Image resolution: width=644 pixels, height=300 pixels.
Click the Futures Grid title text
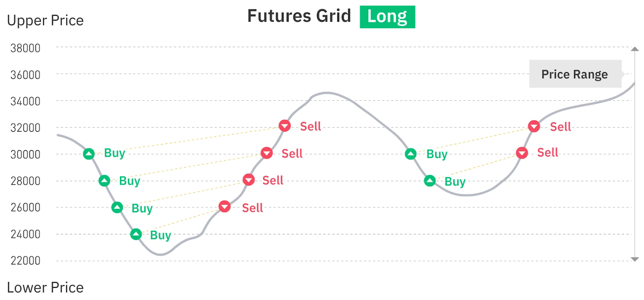pos(299,17)
